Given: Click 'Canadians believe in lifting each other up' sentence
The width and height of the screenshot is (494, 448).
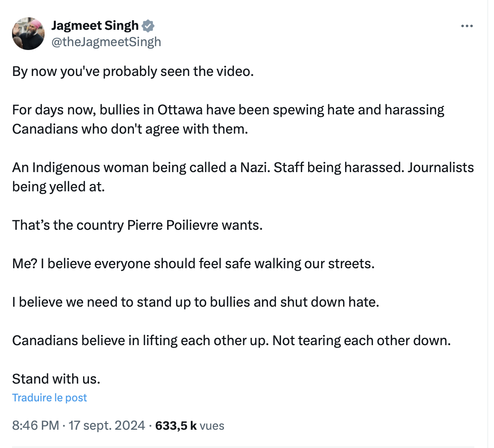Looking at the screenshot, I should [x=140, y=341].
